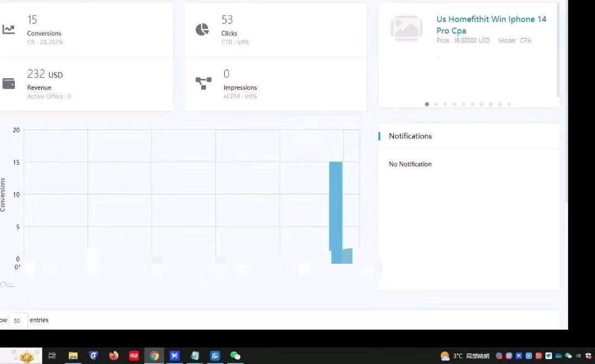The image size is (595, 364).
Task: Click the blue shield browser taskbar icon
Action: coord(93,356)
